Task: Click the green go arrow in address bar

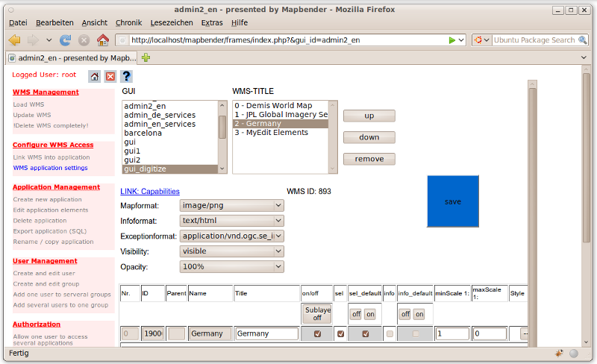Action: 452,40
